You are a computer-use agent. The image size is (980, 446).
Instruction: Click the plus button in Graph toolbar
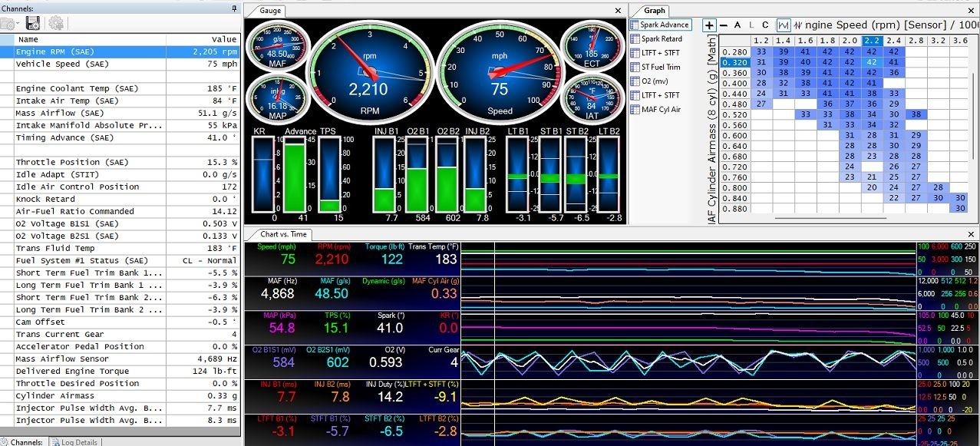(x=710, y=25)
